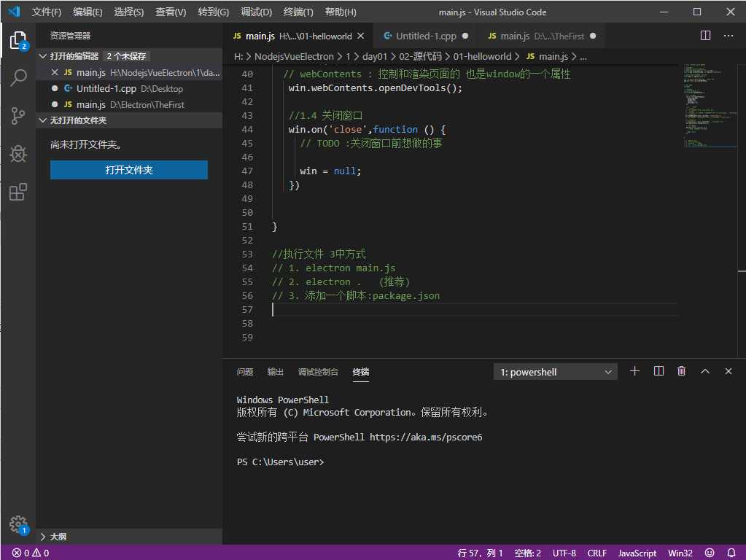Collapse the 无打开的文件夹 section
This screenshot has width=746, height=560.
[x=43, y=120]
